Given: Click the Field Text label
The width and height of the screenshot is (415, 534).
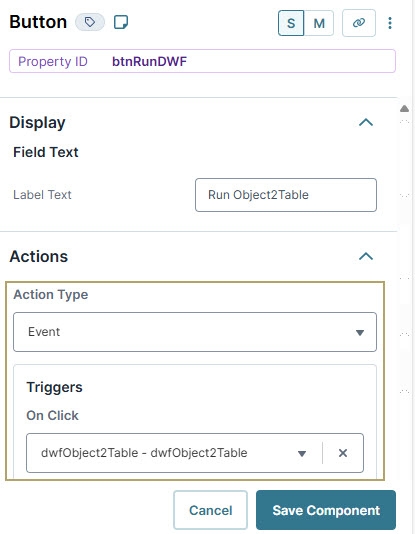Looking at the screenshot, I should pyautogui.click(x=46, y=152).
